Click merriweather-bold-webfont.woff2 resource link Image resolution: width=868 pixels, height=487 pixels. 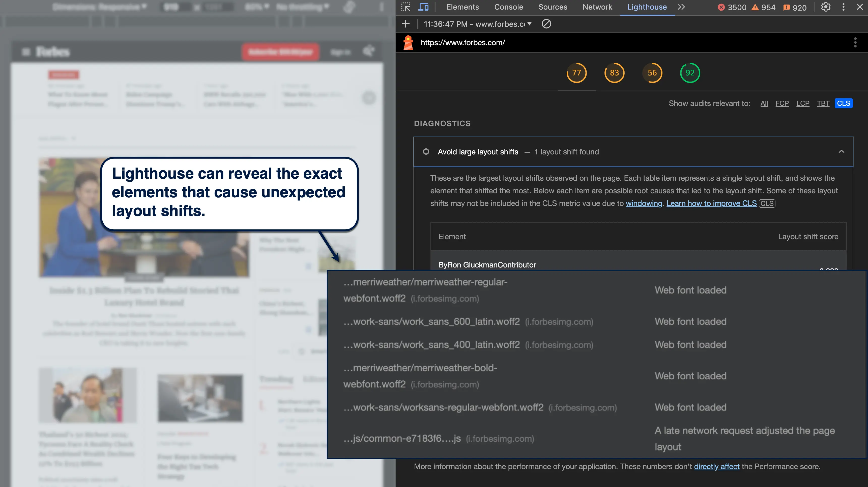click(x=420, y=376)
